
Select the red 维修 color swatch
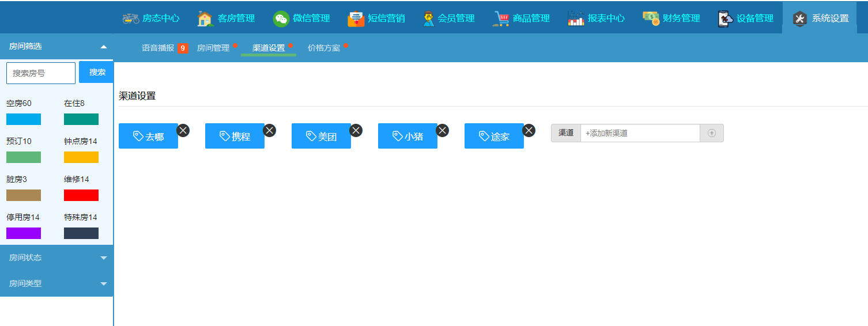pyautogui.click(x=81, y=195)
